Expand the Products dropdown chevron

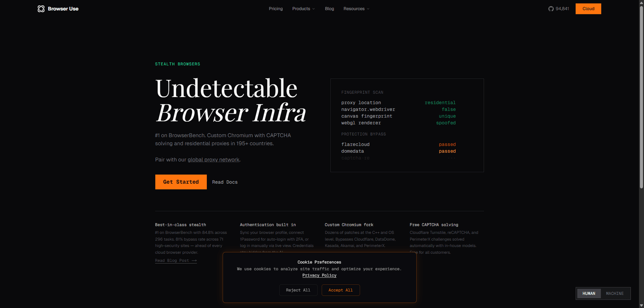tap(314, 9)
